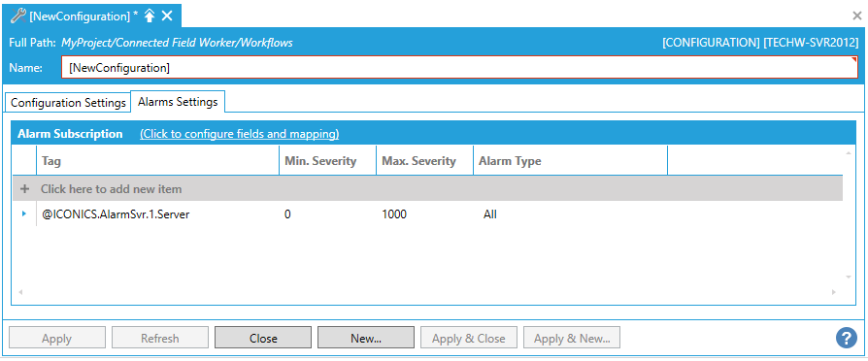This screenshot has width=868, height=361.
Task: Click the Max. Severity column header
Action: [424, 161]
